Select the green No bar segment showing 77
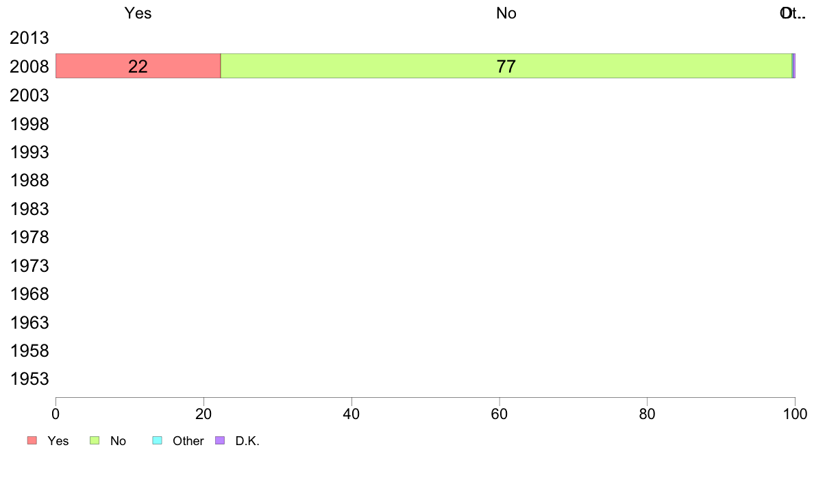814x504 pixels. pyautogui.click(x=506, y=66)
